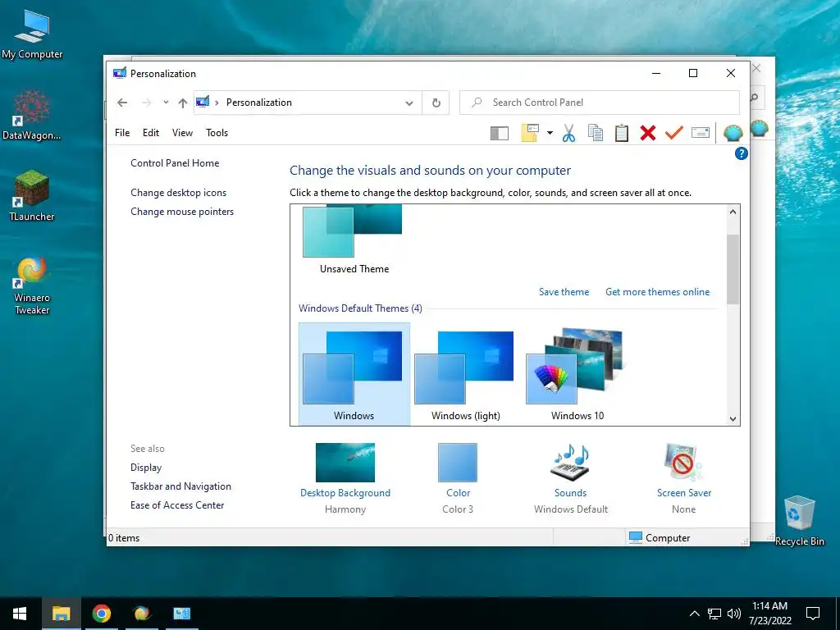840x630 pixels.
Task: Open the Windows Start menu
Action: coord(20,614)
